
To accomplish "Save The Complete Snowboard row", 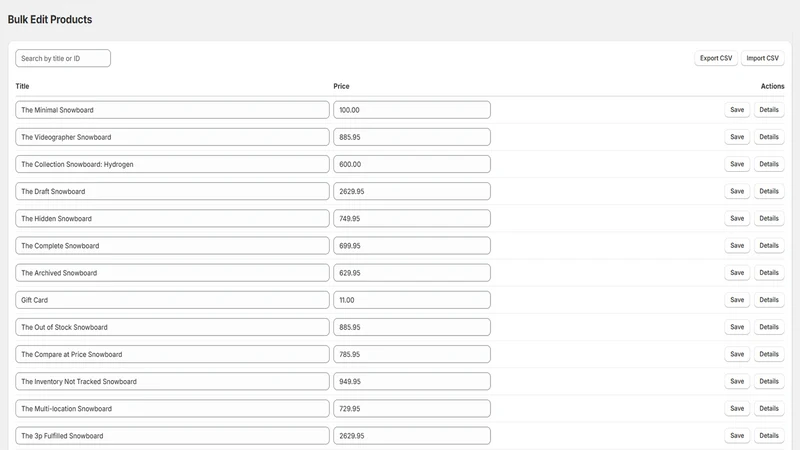I will tap(737, 245).
